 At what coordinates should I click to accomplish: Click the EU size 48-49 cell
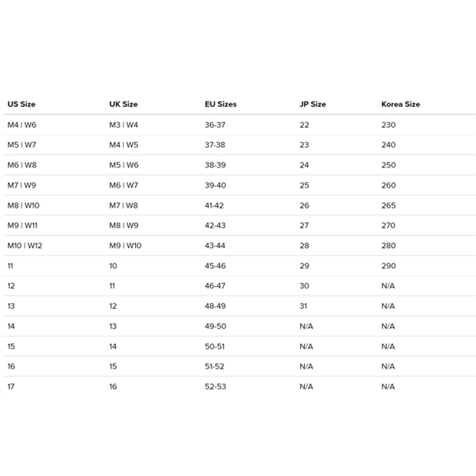click(x=215, y=306)
